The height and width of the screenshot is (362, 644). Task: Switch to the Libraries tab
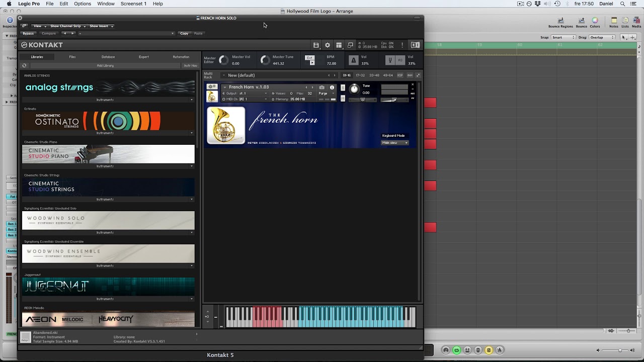pyautogui.click(x=37, y=57)
